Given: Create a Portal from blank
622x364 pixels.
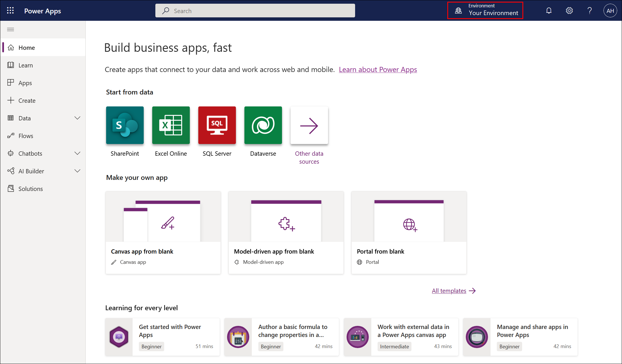Looking at the screenshot, I should 409,233.
